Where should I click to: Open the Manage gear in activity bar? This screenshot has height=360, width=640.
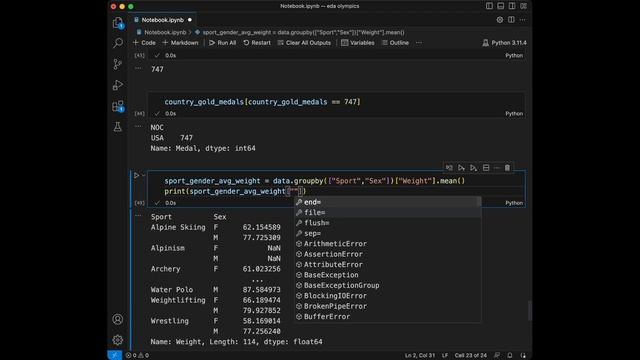118,340
